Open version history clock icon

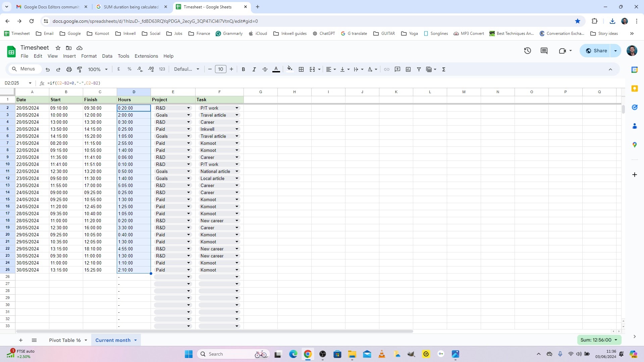coord(527,51)
